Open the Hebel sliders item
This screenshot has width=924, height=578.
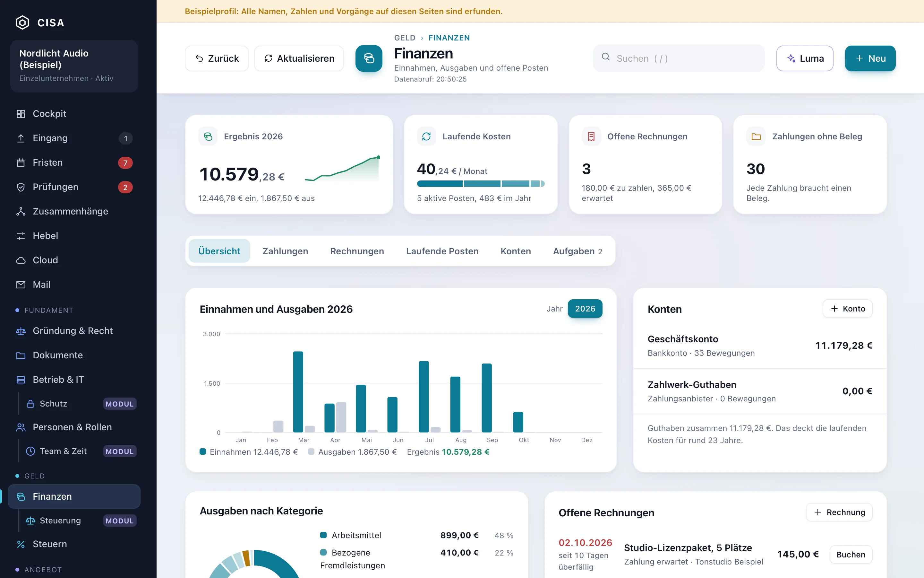74,235
